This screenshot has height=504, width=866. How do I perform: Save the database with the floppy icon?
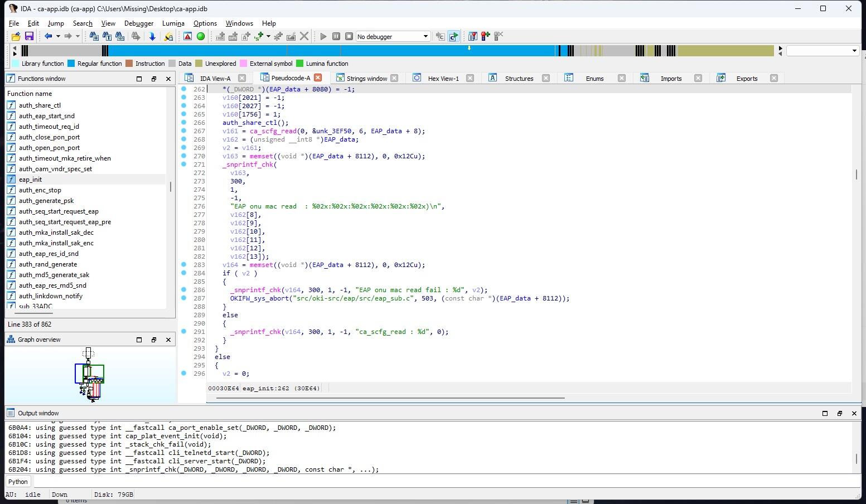pyautogui.click(x=29, y=37)
